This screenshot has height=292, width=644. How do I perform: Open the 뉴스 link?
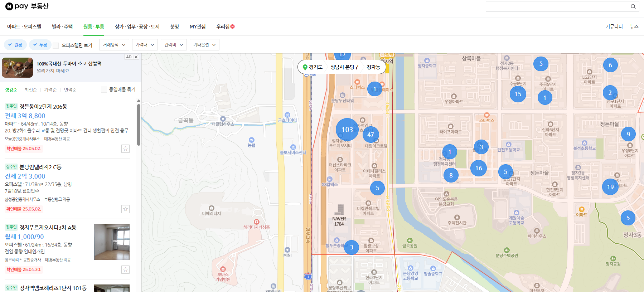634,26
